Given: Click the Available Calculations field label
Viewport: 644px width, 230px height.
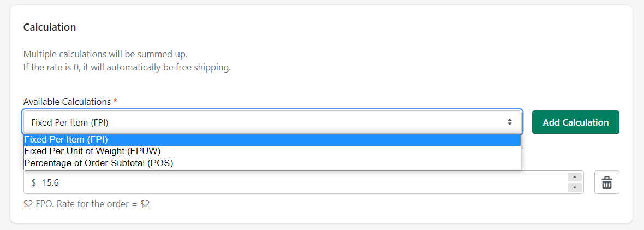Looking at the screenshot, I should [x=67, y=101].
